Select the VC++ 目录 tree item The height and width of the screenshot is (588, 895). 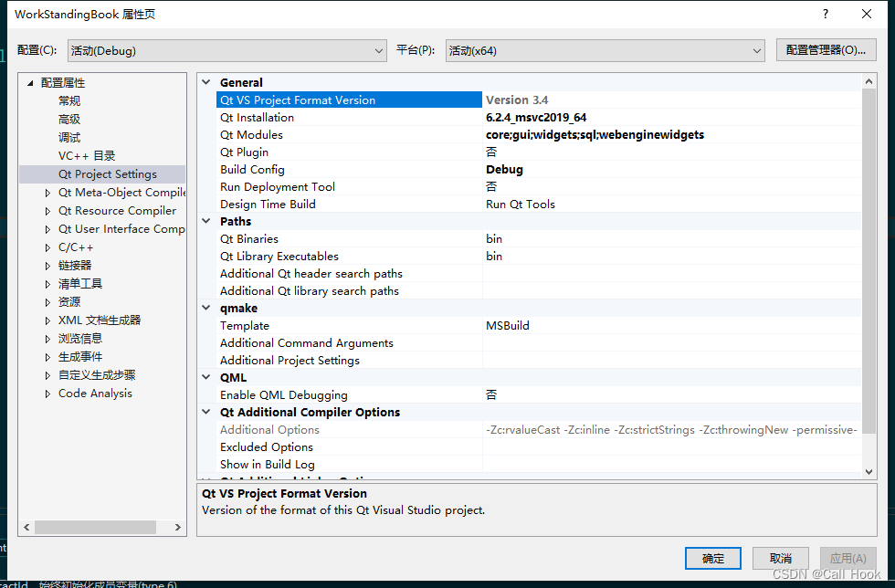tap(88, 155)
